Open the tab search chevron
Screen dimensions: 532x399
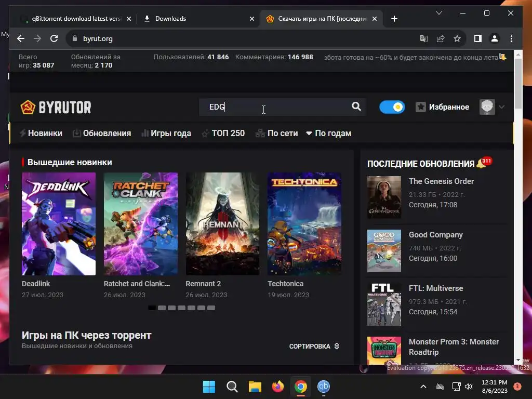coord(438,13)
